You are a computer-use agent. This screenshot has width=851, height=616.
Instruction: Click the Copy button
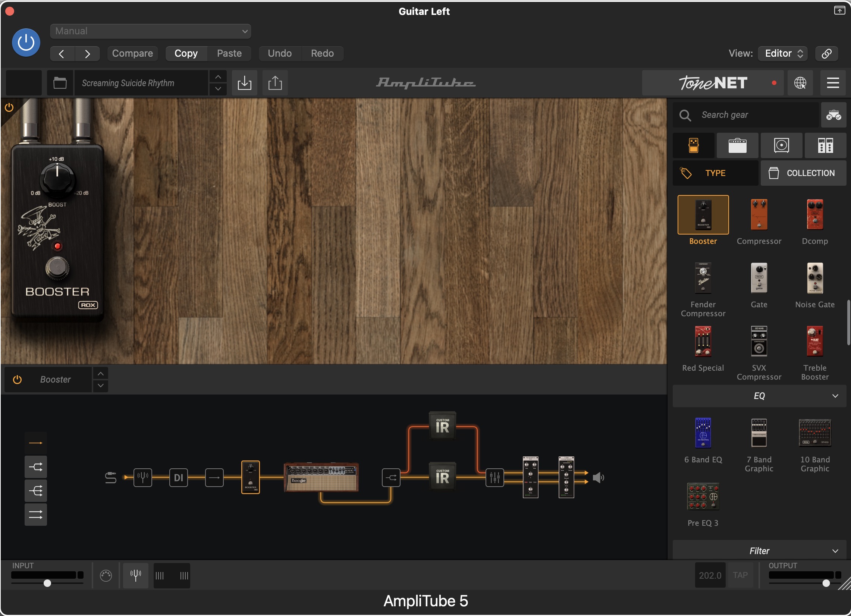click(186, 54)
